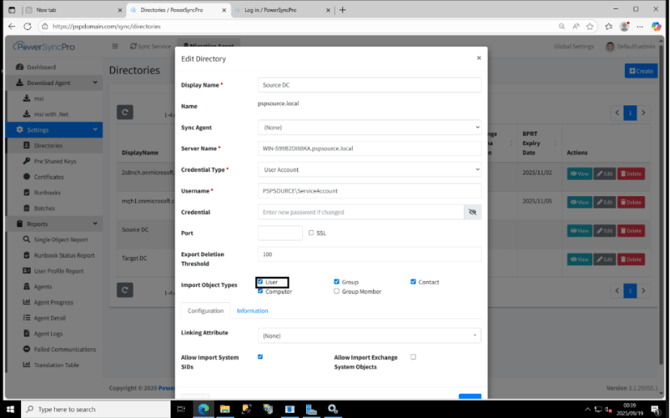This screenshot has width=670, height=418.
Task: Toggle the SSL checkbox
Action: 311,233
